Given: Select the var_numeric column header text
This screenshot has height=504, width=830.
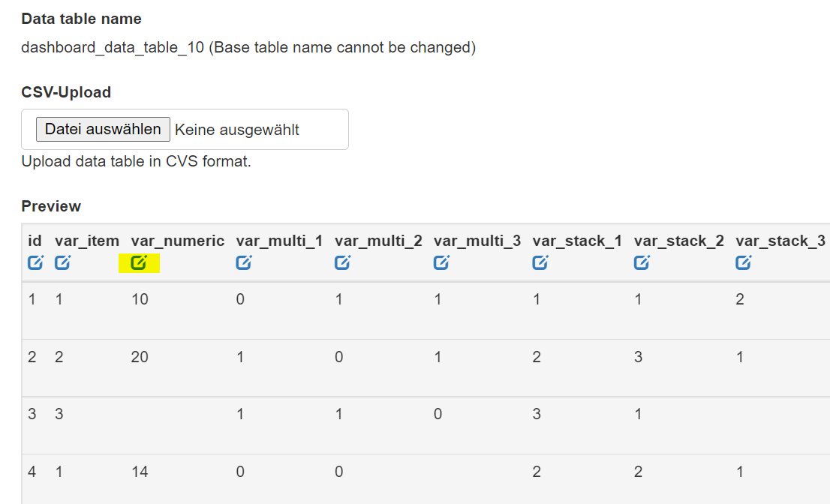Looking at the screenshot, I should [178, 241].
